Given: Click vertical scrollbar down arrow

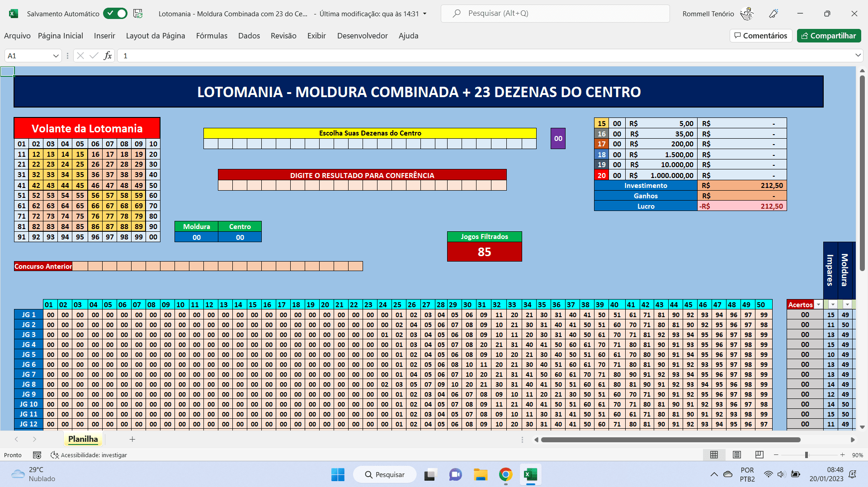Looking at the screenshot, I should [x=862, y=427].
